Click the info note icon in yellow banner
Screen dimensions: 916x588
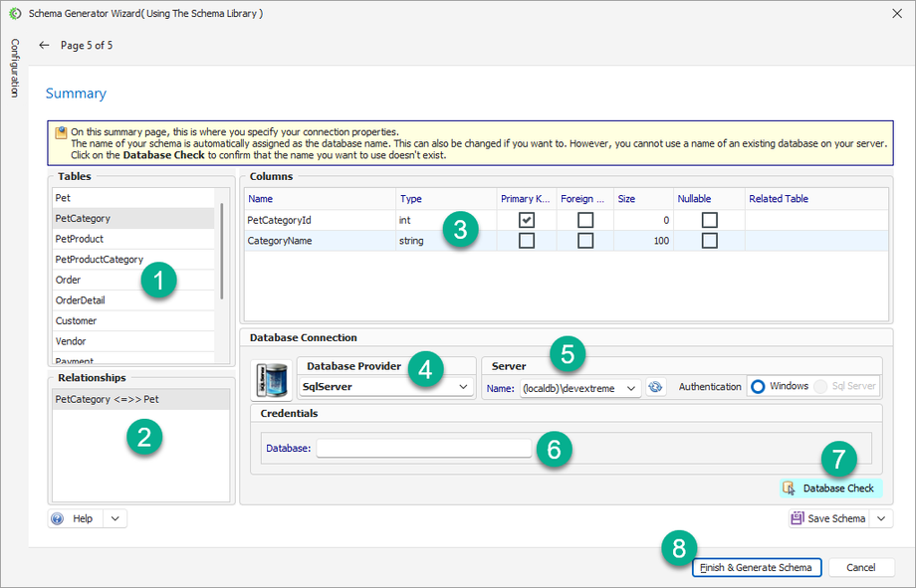coord(61,132)
